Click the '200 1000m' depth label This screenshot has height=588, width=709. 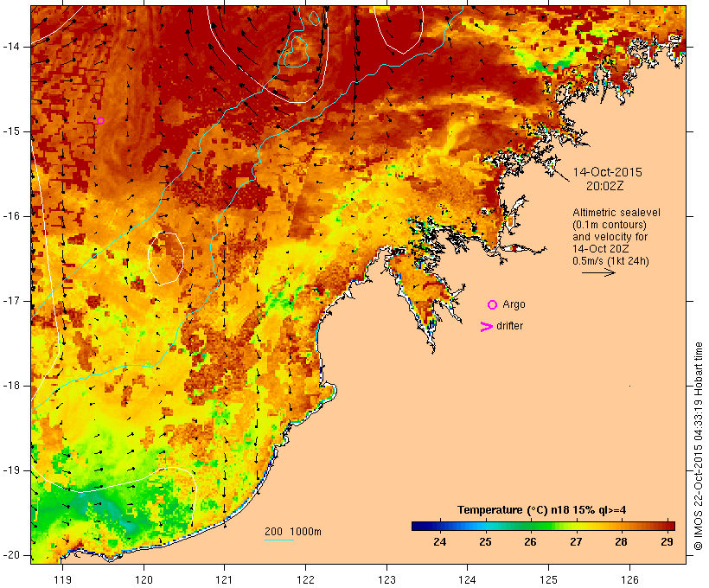coord(293,532)
